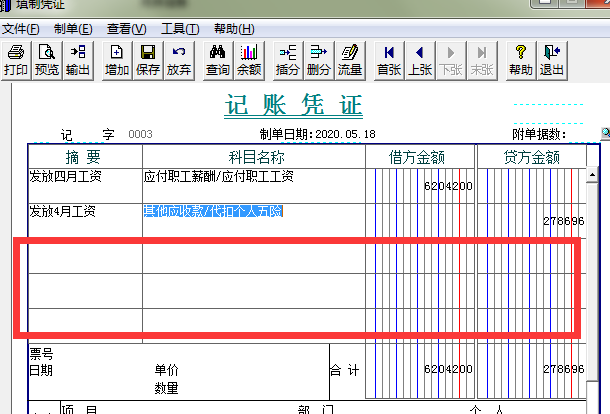Click the 打印 print icon
This screenshot has height=414, width=610.
16,61
